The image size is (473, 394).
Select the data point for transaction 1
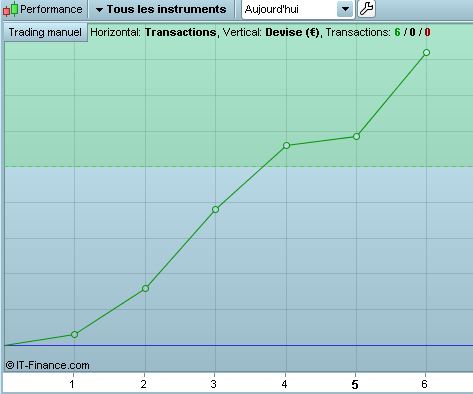click(74, 334)
